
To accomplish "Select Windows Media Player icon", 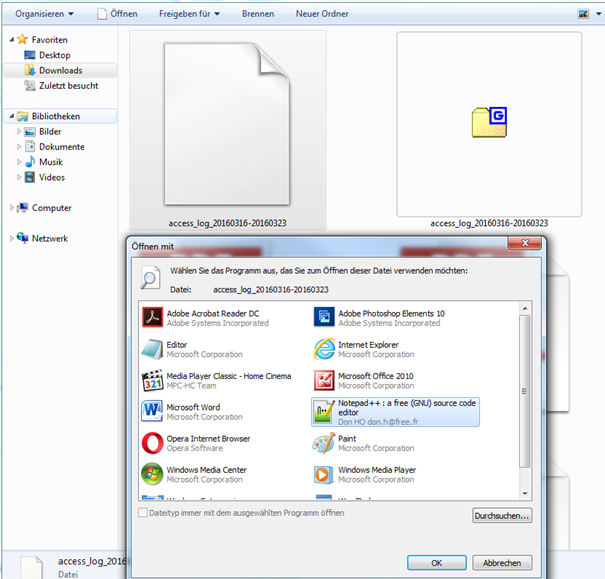I will (323, 474).
